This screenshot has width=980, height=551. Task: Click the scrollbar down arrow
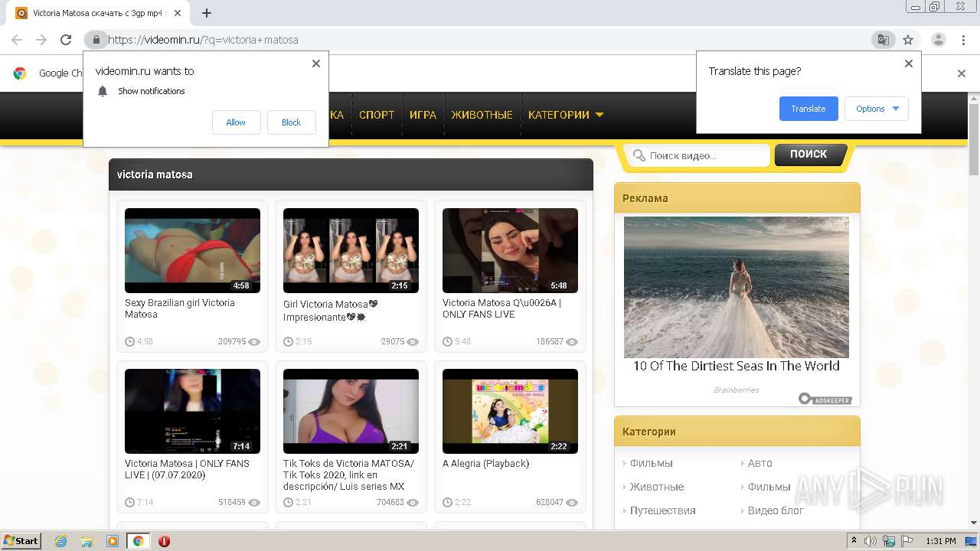pyautogui.click(x=973, y=523)
